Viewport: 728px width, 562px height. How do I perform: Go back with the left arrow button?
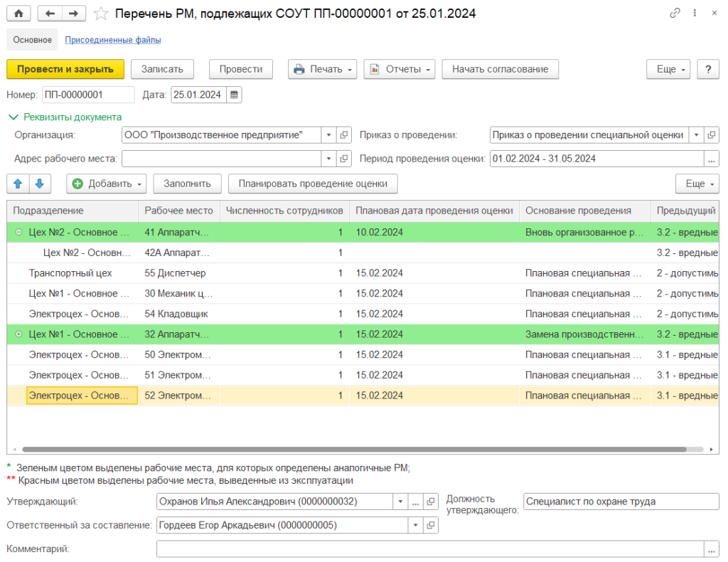(50, 14)
